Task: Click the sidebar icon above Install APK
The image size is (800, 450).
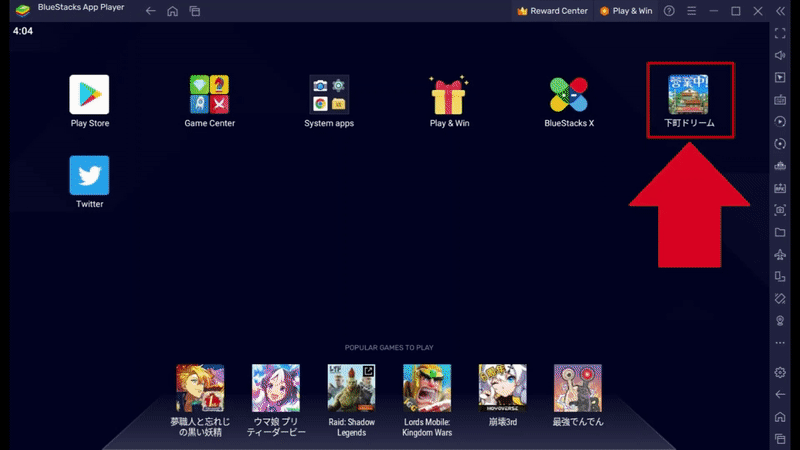Action: tap(780, 166)
